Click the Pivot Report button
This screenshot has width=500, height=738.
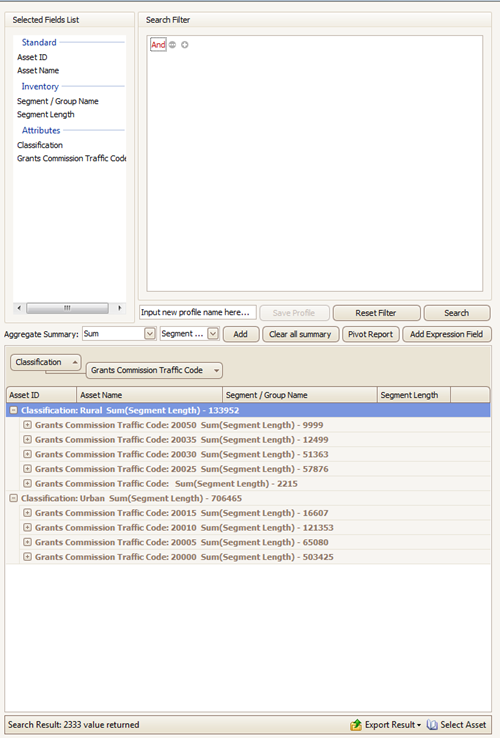point(371,334)
